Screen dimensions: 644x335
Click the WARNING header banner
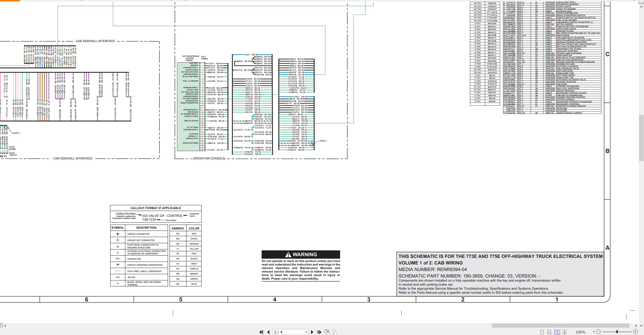[x=301, y=254]
